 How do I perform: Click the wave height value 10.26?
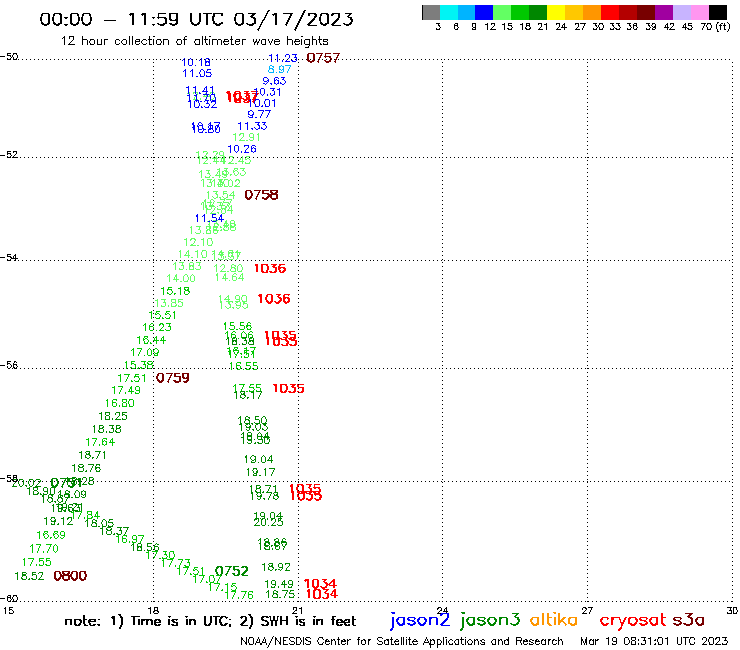tap(242, 149)
